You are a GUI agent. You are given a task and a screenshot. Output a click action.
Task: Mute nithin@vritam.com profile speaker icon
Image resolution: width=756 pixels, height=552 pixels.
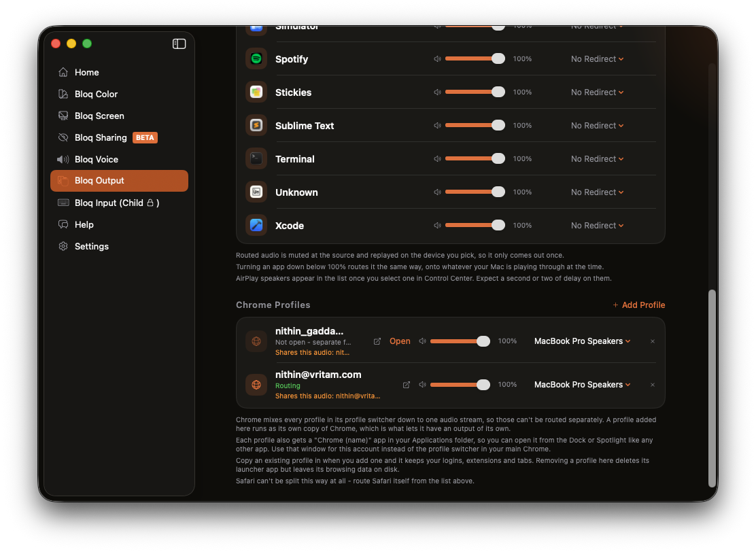[422, 384]
